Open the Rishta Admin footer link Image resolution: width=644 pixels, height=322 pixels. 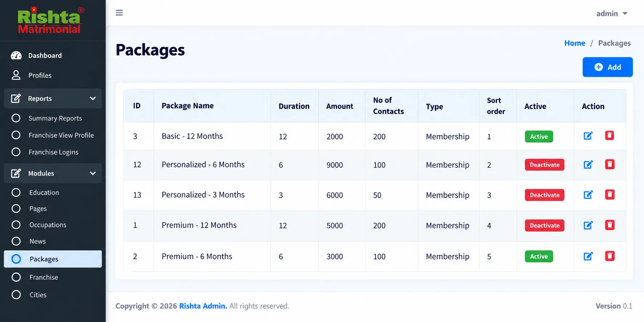[203, 306]
